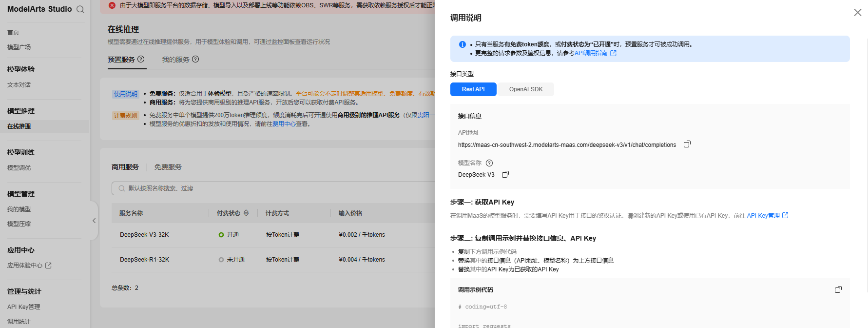Viewport: 868px width, 328px height.
Task: Open 我的模型 in the sidebar
Action: coord(19,209)
